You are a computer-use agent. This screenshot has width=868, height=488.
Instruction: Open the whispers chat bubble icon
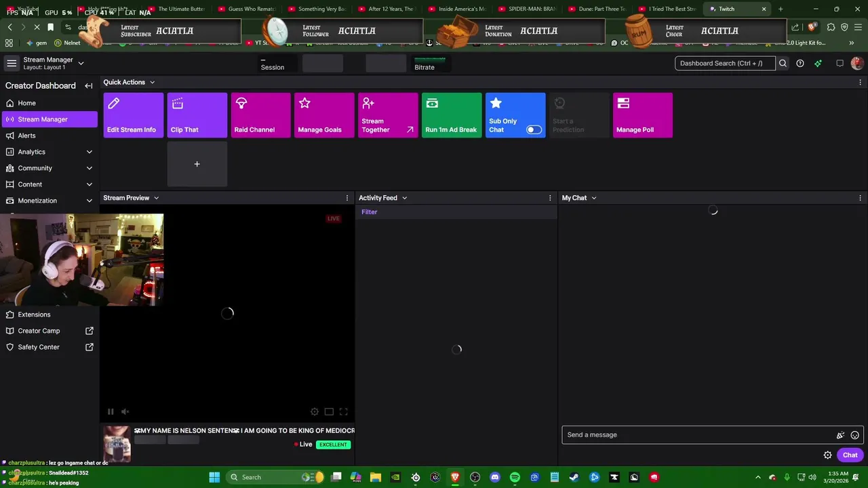(x=840, y=63)
